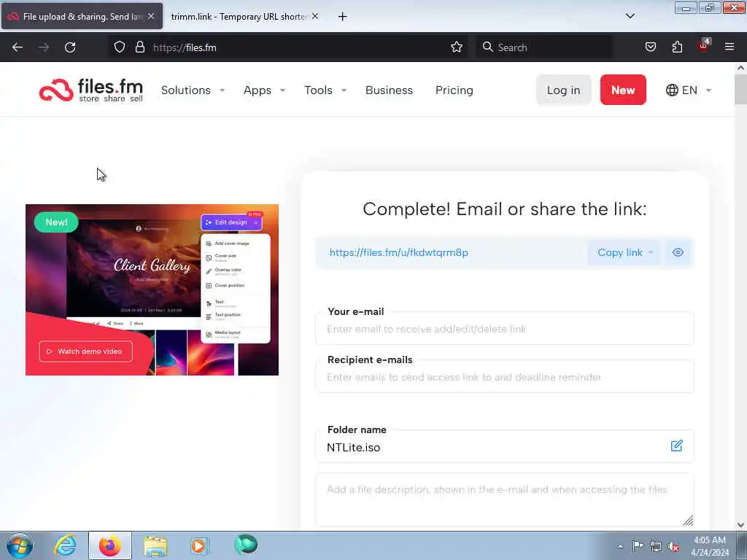Expand the Tools menu
Viewport: 747px width, 560px height.
(325, 90)
